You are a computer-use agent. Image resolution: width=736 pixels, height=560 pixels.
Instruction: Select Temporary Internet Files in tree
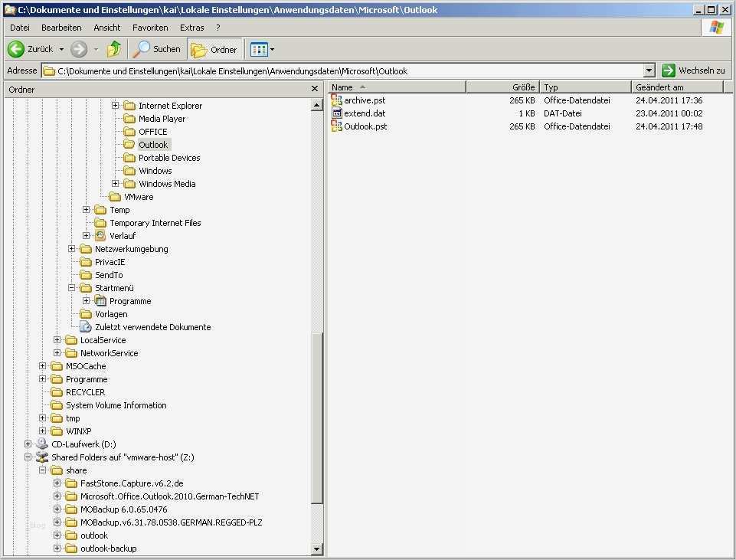155,223
